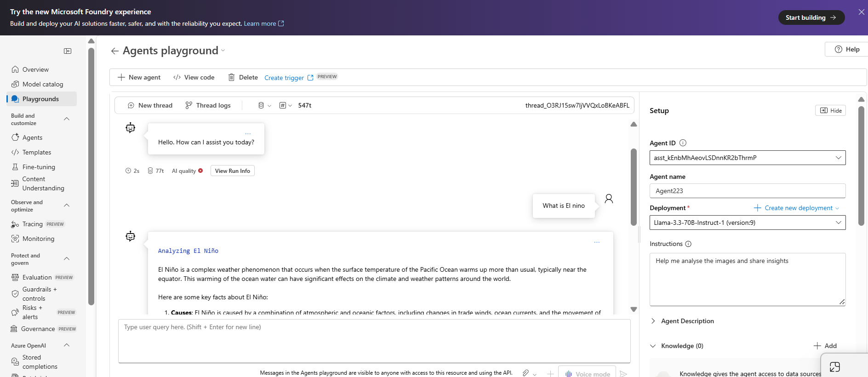Open Thread logs
Image resolution: width=868 pixels, height=377 pixels.
coord(208,105)
